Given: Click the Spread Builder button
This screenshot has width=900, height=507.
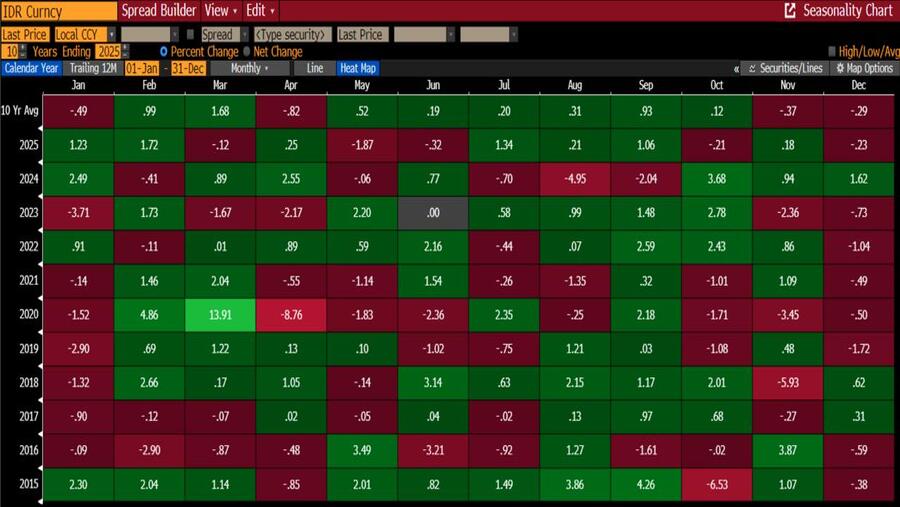Looking at the screenshot, I should [x=158, y=10].
